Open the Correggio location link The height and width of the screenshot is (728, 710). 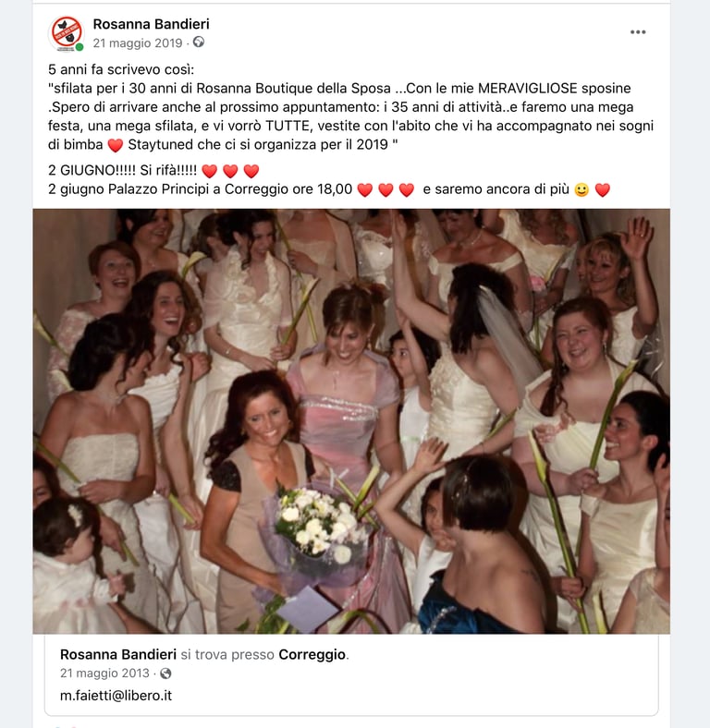pos(312,655)
